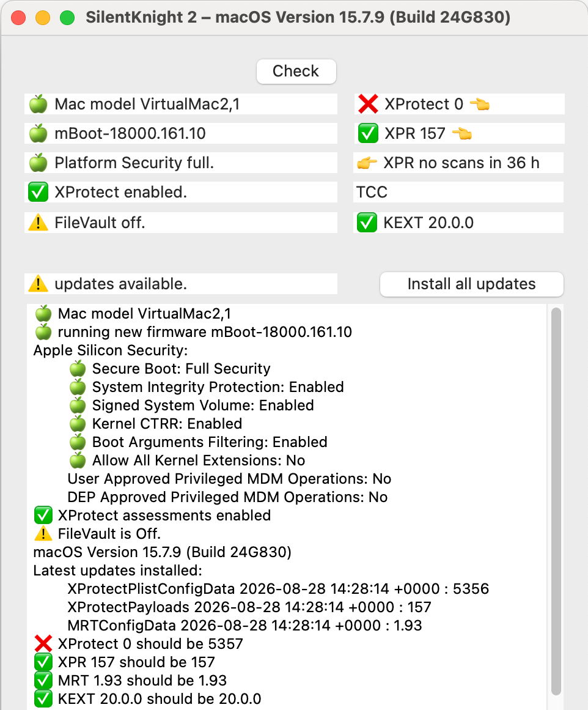
Task: Click the pointing hand icon beside XPR 157
Action: click(461, 133)
